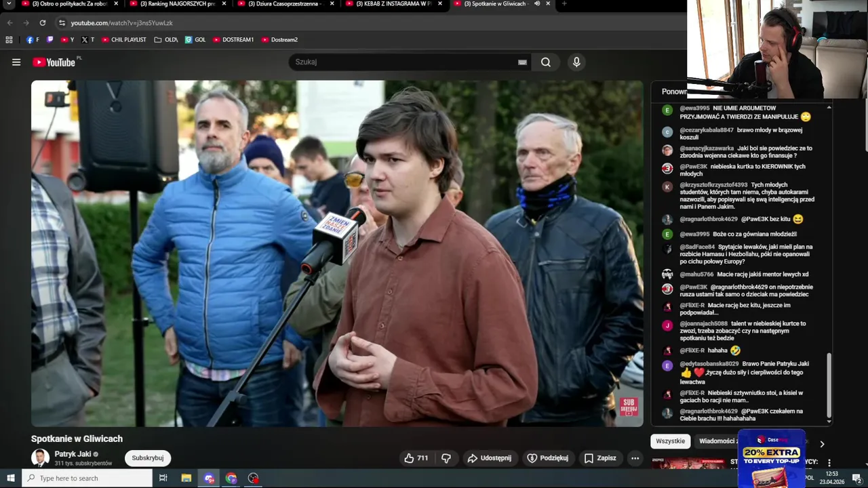Open the Dostream2 bookmark

279,40
